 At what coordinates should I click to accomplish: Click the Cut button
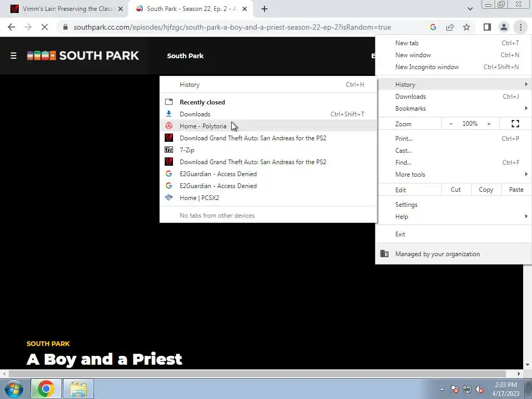click(456, 190)
